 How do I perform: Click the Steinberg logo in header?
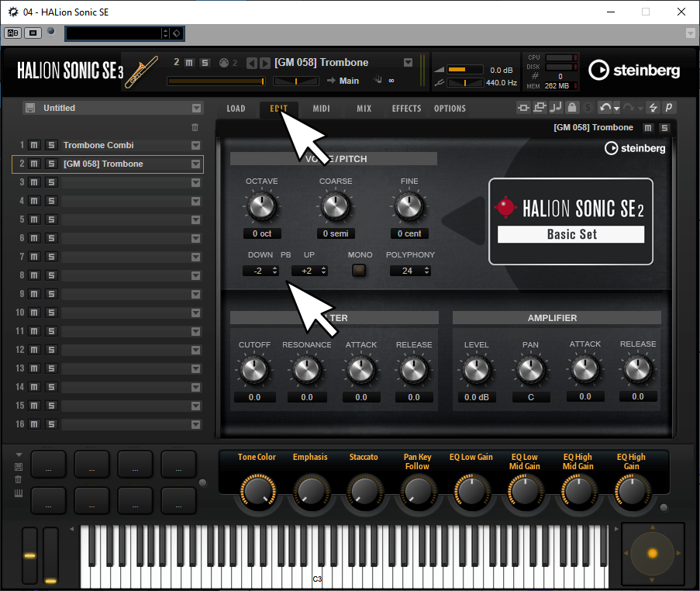(x=634, y=70)
